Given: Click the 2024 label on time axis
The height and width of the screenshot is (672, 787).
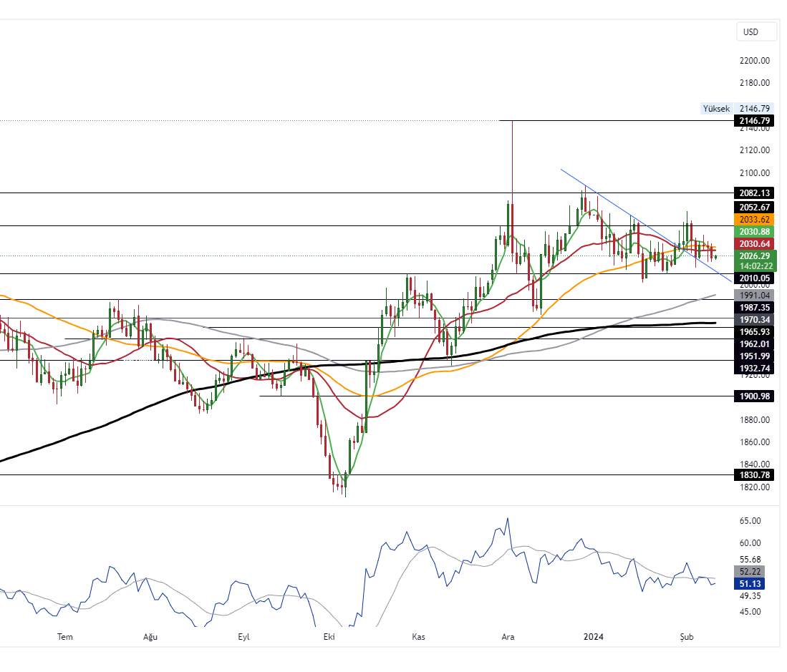Looking at the screenshot, I should click(x=594, y=636).
